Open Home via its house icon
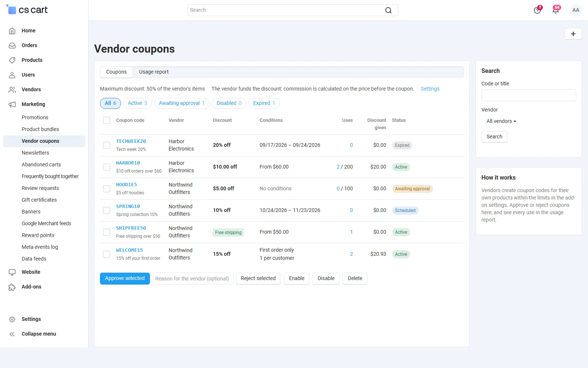This screenshot has width=588, height=368. coord(12,31)
